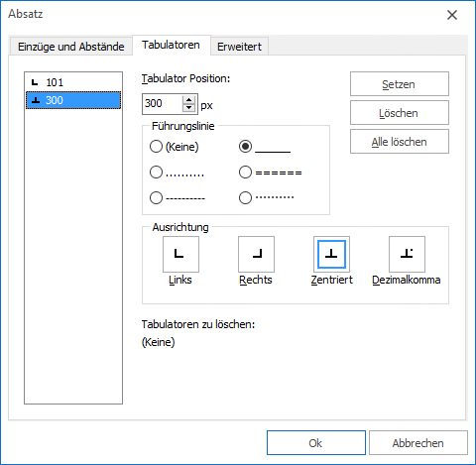Click into the Tabulator Position field
The height and width of the screenshot is (465, 476).
[x=163, y=104]
